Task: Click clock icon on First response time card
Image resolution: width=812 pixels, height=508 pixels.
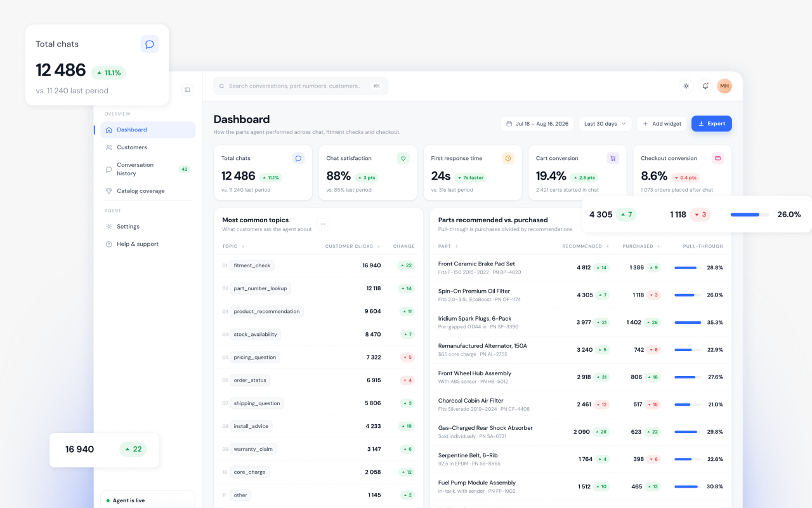Action: point(508,158)
